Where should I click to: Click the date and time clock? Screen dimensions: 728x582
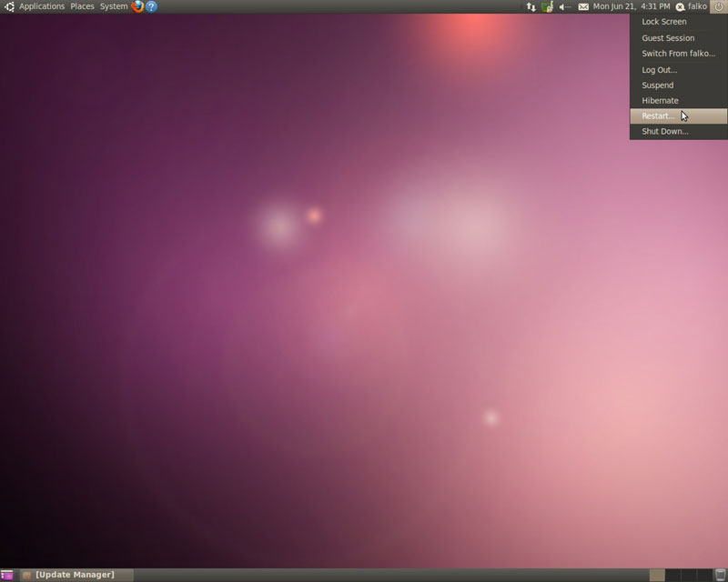point(632,6)
